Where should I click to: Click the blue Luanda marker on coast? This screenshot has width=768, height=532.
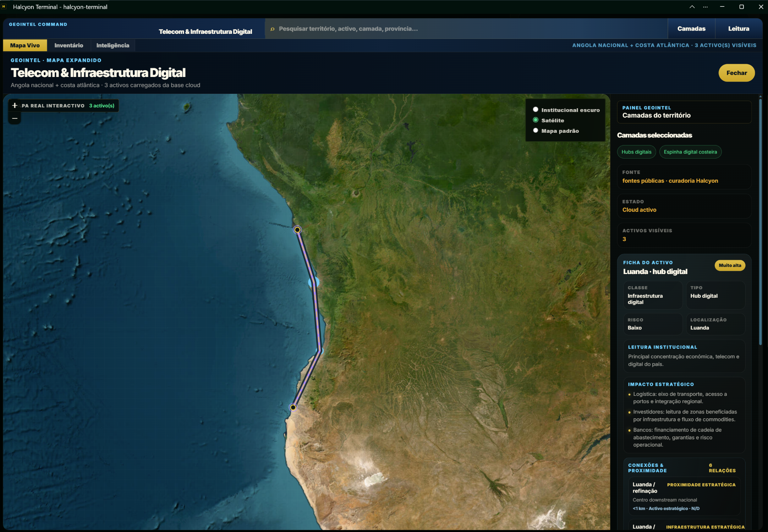coord(314,282)
